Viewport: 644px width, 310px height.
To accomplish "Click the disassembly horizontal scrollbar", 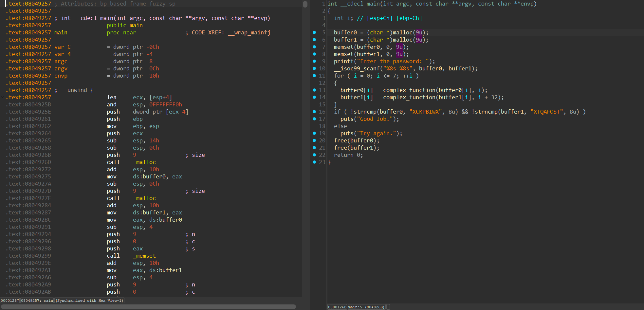I will point(148,307).
